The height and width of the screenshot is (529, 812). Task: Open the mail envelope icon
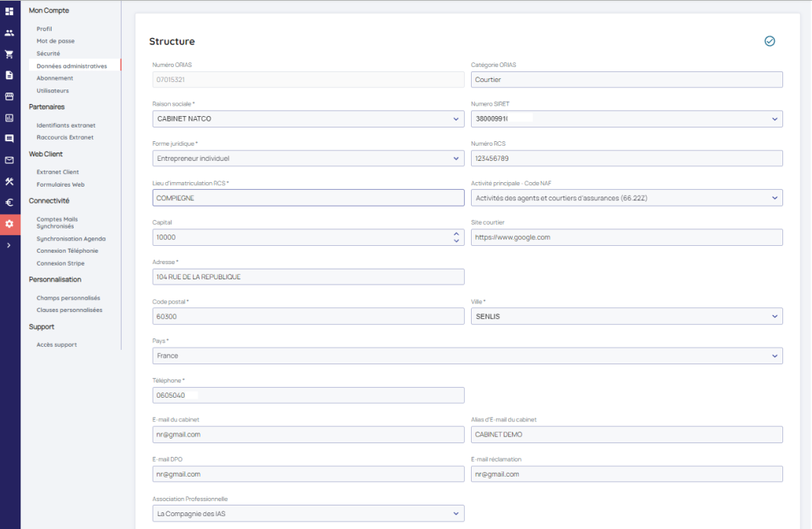(9, 160)
